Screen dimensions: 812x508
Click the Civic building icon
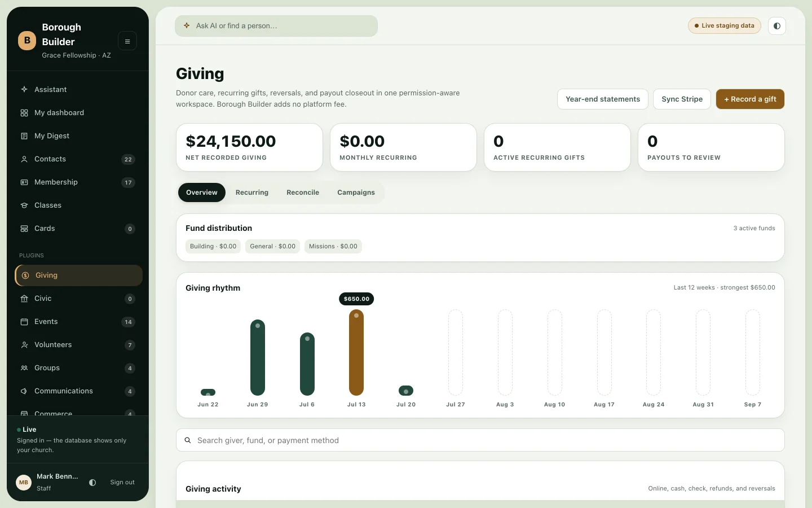point(24,299)
